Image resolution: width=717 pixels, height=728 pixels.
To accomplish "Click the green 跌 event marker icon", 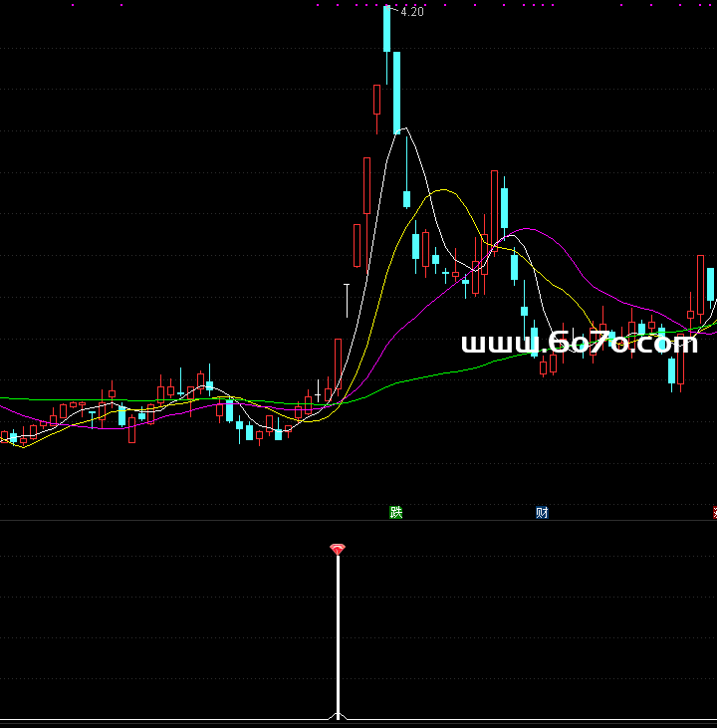I will coord(396,513).
